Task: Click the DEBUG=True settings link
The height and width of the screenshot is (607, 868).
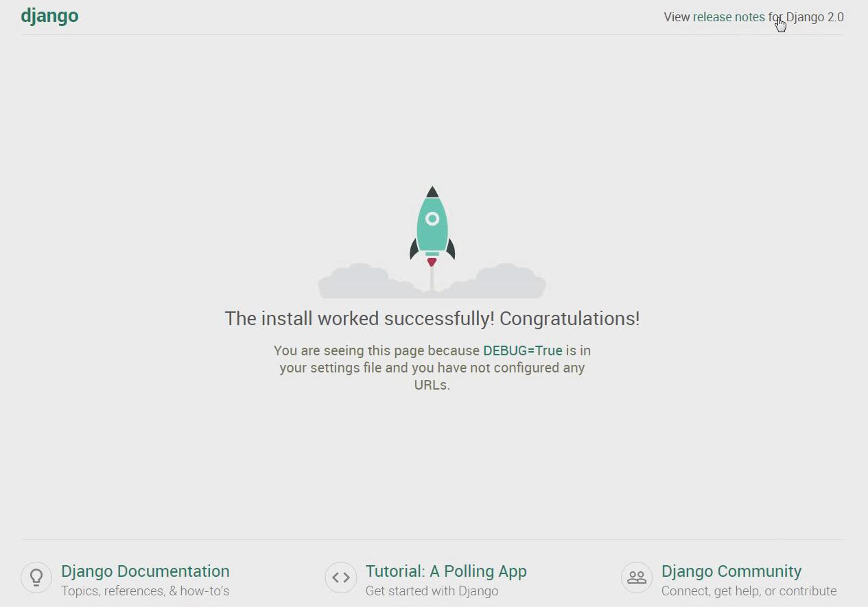Action: [523, 350]
